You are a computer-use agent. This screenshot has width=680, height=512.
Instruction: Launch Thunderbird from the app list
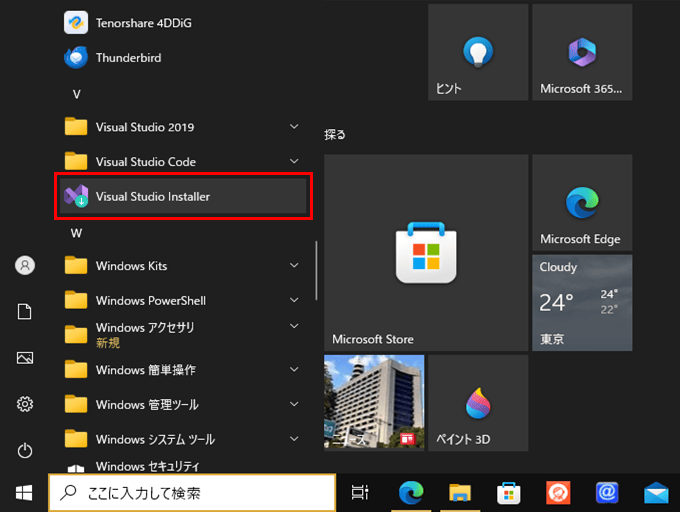128,58
